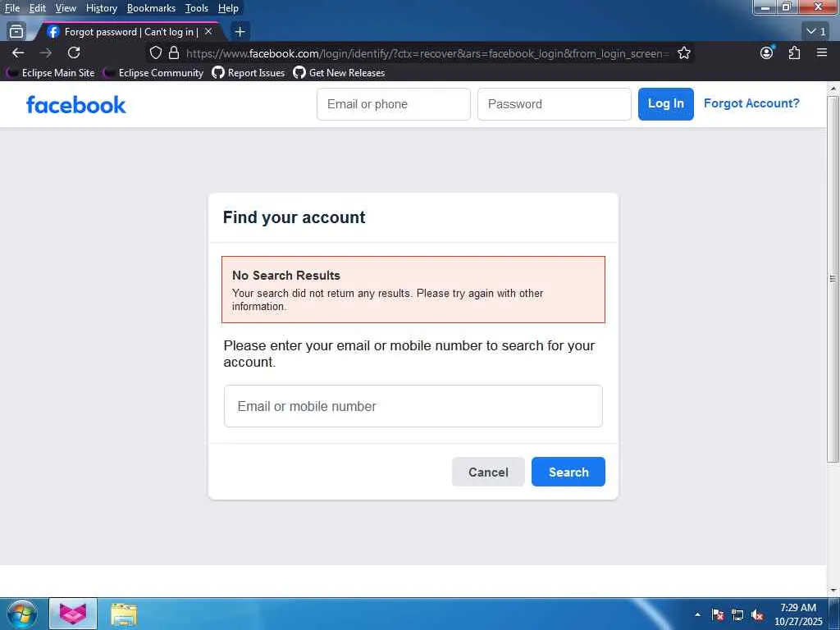This screenshot has height=630, width=840.
Task: Click the Log In button
Action: pos(665,104)
